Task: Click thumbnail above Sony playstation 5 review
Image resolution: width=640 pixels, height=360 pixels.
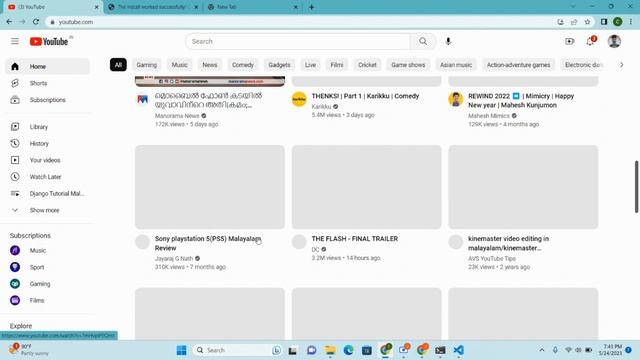Action: 210,187
